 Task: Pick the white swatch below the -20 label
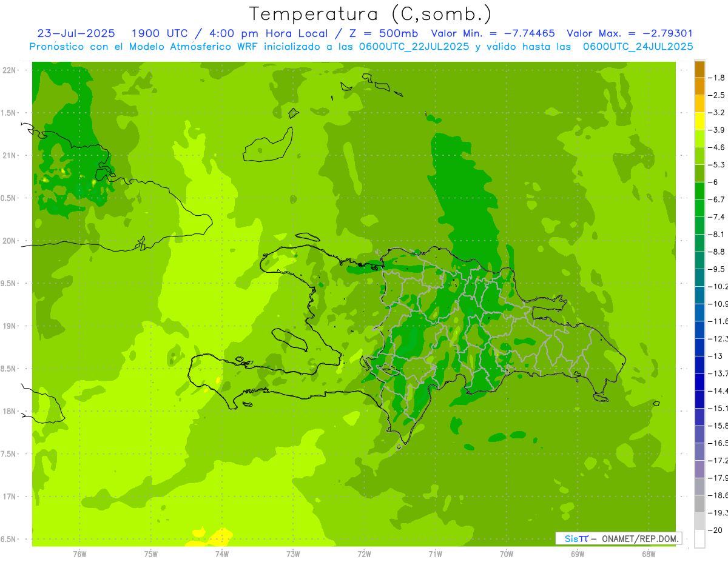tap(699, 538)
